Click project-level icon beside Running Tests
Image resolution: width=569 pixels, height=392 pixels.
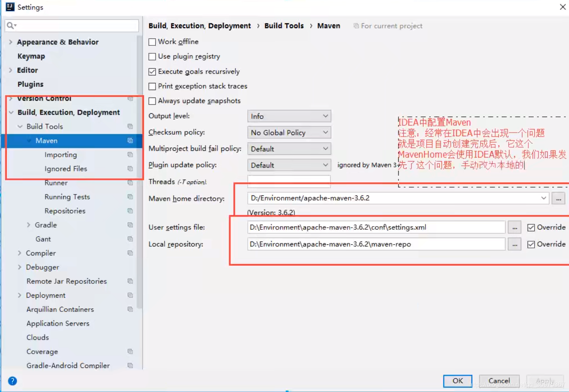pos(130,197)
